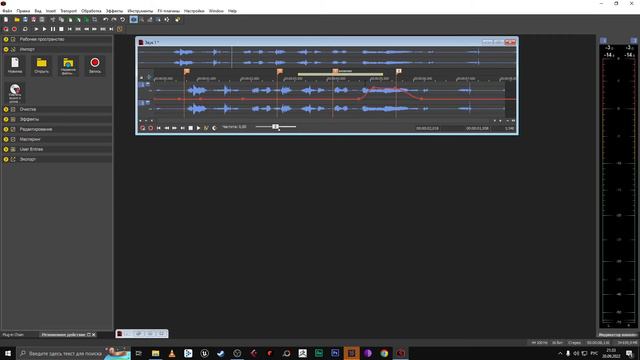Open Photoshop from the taskbar
The width and height of the screenshot is (640, 360).
(335, 353)
